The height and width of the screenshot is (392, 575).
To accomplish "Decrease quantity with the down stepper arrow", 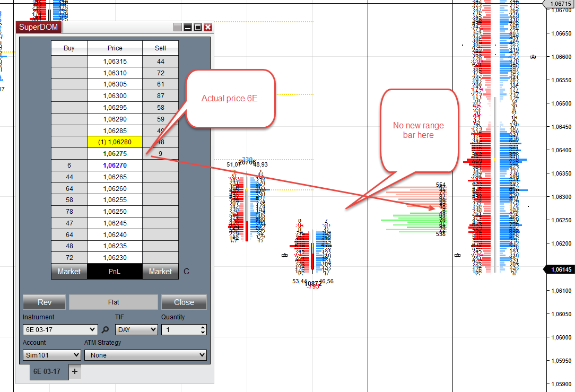I will coord(203,332).
